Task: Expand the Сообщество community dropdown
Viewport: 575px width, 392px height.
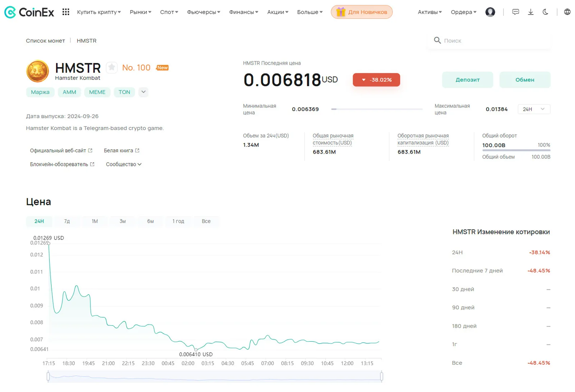Action: [x=124, y=164]
